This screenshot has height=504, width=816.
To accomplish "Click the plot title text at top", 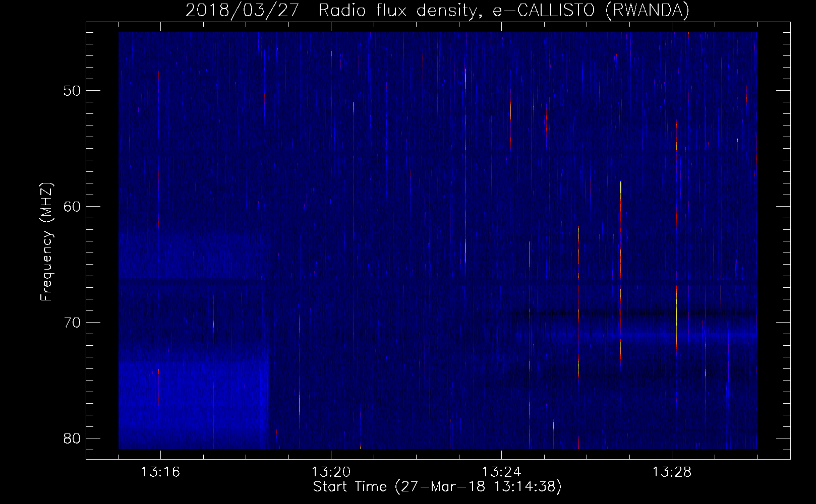I will pos(437,10).
